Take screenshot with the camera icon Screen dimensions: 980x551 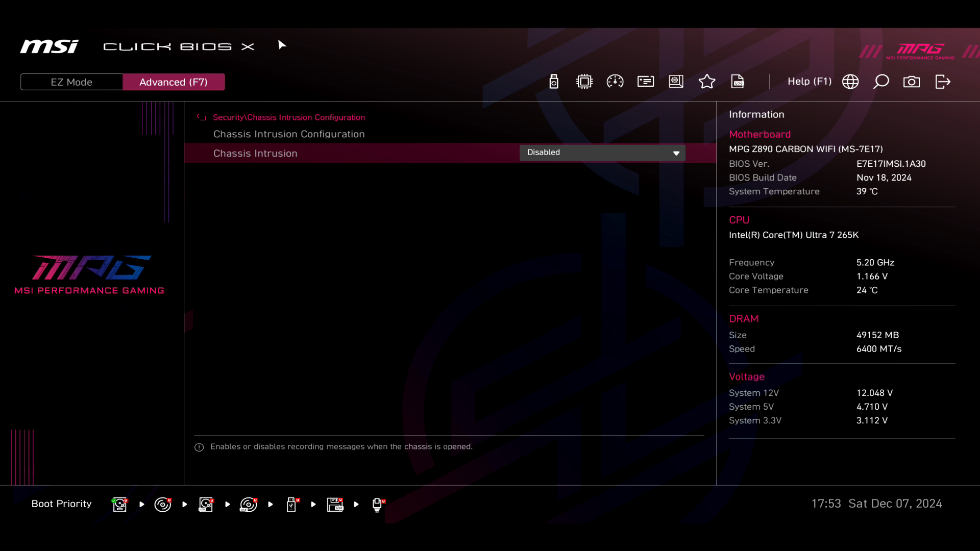(912, 82)
